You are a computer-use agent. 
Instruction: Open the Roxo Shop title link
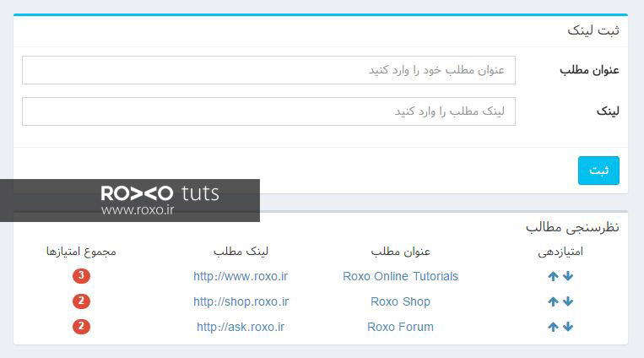coord(400,301)
